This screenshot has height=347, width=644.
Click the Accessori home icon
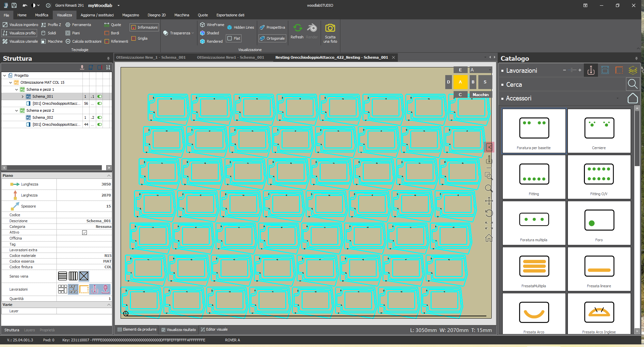632,98
